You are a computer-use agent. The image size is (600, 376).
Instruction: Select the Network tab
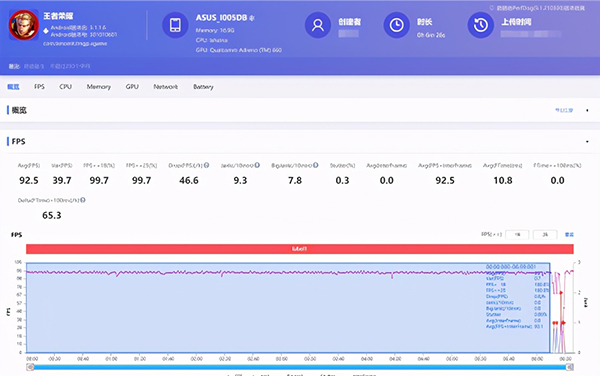coord(165,87)
